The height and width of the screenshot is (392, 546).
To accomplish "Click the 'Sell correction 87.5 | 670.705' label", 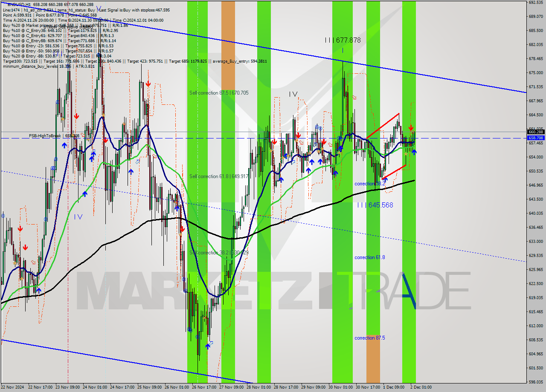I will (219, 93).
